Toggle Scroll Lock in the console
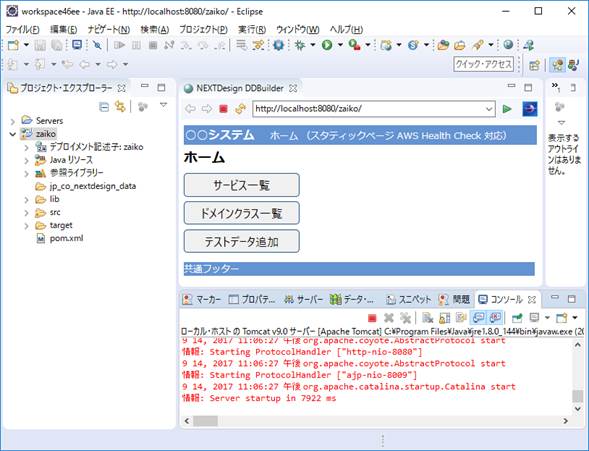 pos(444,318)
